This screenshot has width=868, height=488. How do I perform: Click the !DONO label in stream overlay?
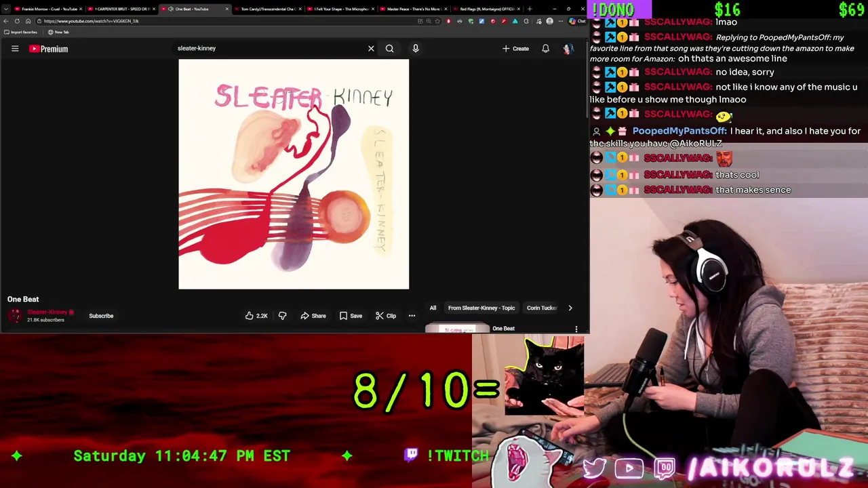(613, 9)
